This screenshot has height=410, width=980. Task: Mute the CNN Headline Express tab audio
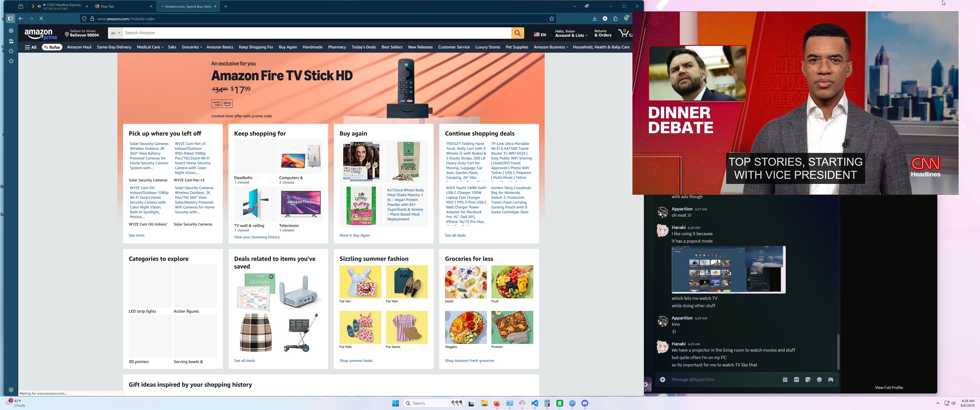pos(39,7)
